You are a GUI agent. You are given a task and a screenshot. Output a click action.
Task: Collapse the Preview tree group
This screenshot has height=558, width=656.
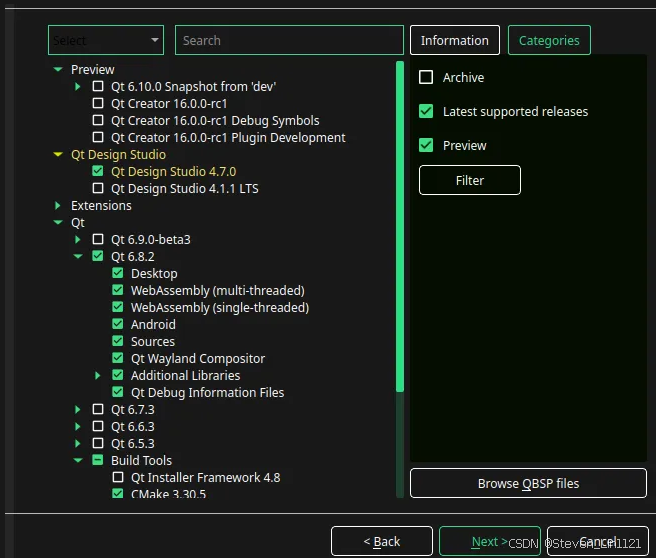pyautogui.click(x=58, y=69)
